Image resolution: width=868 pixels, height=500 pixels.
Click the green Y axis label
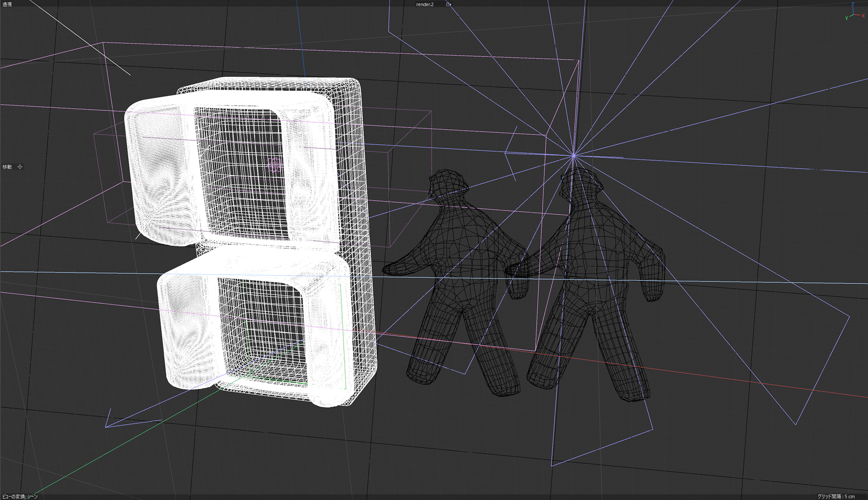[846, 19]
